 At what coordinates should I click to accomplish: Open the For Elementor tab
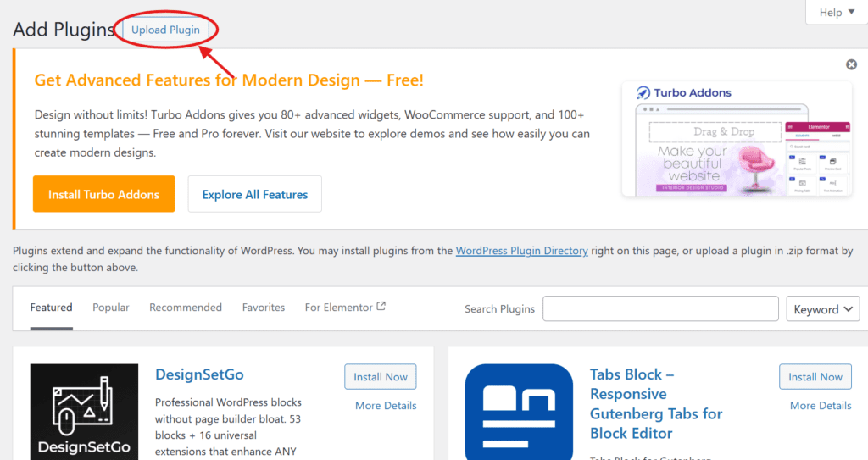(x=345, y=308)
